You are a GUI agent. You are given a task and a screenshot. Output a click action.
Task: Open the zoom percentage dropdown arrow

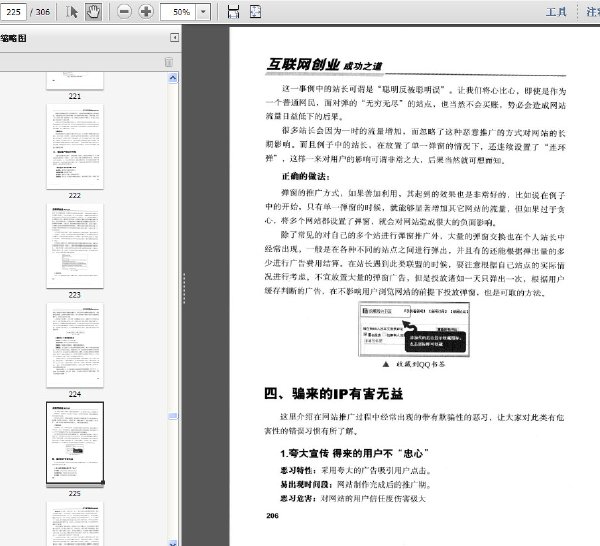tap(203, 12)
